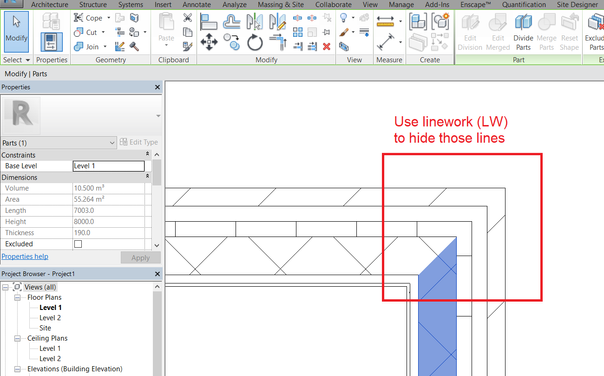
Task: Select the Offset tool
Action: pyautogui.click(x=232, y=22)
